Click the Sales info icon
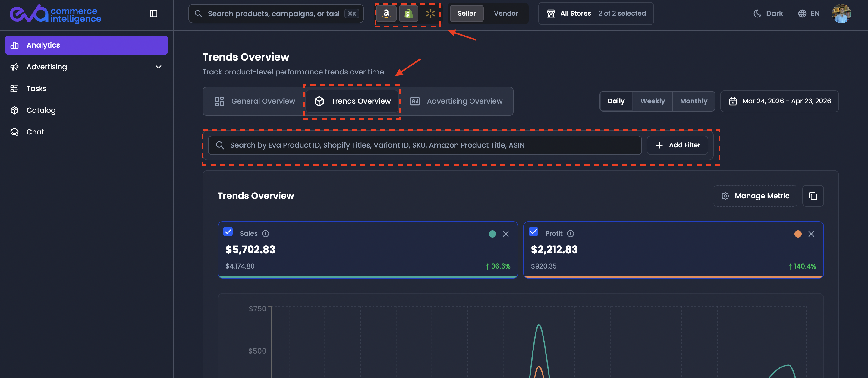 click(266, 234)
